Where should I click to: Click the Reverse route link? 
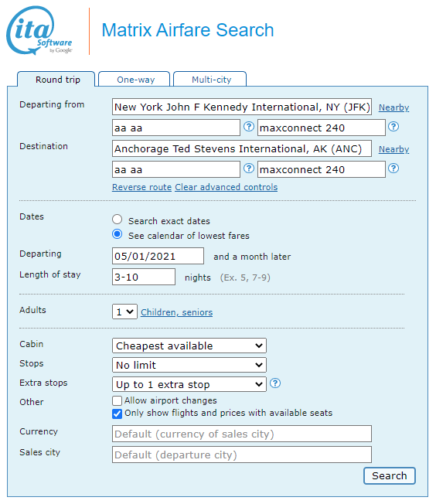pos(141,187)
